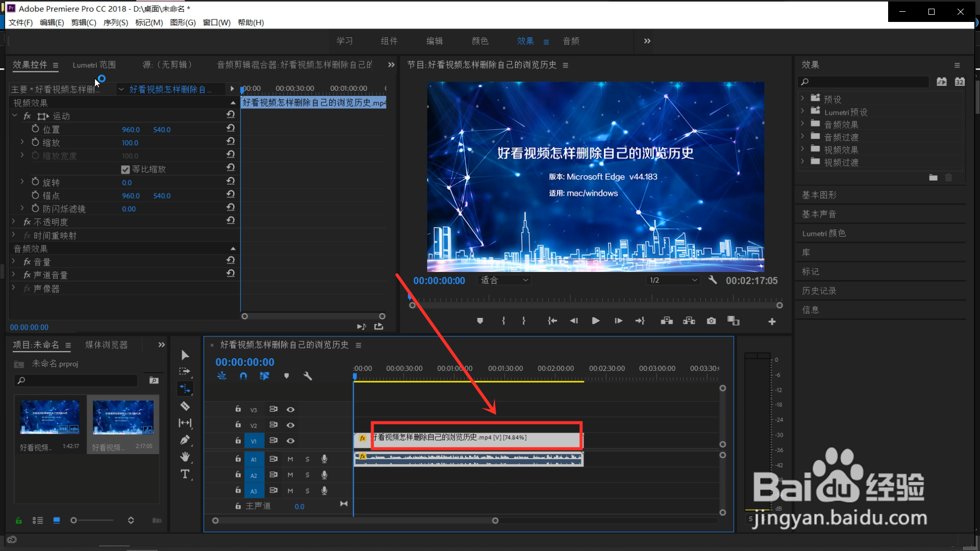Click Export Frame camera icon
The width and height of the screenshot is (980, 551).
(711, 321)
